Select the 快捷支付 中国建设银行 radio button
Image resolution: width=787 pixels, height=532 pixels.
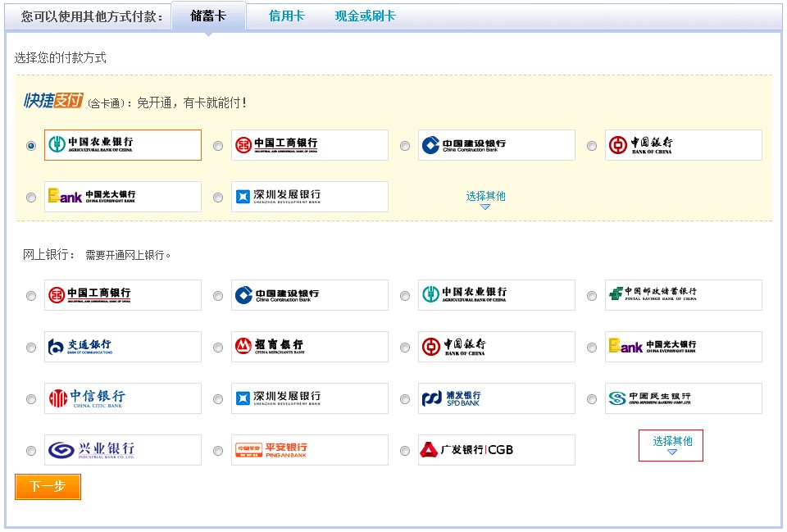pyautogui.click(x=405, y=146)
